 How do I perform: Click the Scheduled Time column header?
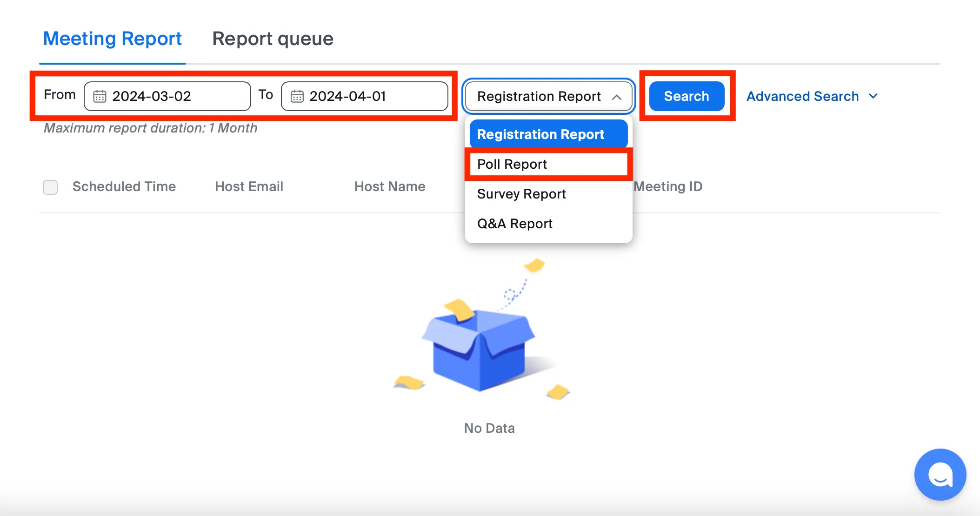(124, 186)
